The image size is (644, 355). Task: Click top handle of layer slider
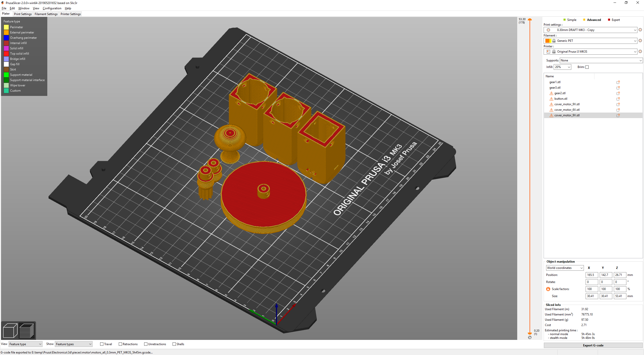(x=530, y=19)
